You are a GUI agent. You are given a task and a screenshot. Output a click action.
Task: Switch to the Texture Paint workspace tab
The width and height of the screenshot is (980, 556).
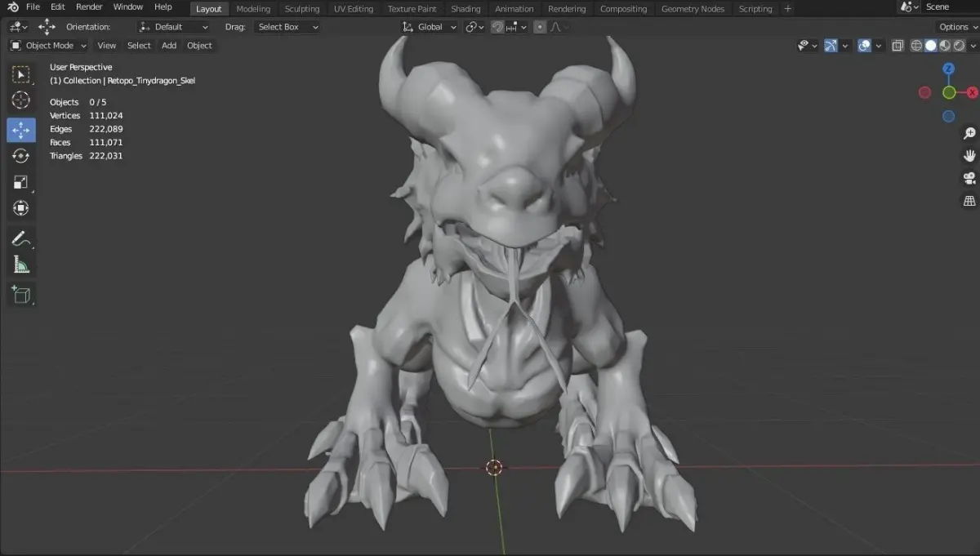click(x=412, y=9)
